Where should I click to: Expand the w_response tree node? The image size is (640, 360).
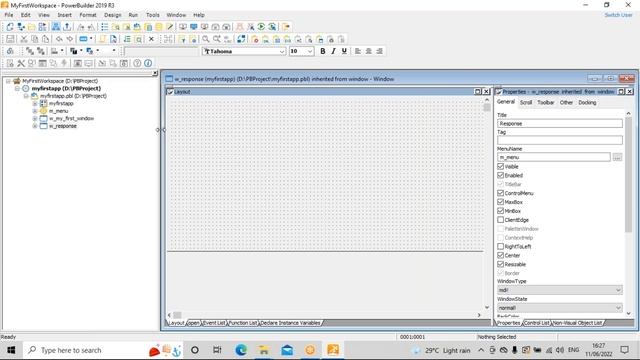(x=35, y=127)
